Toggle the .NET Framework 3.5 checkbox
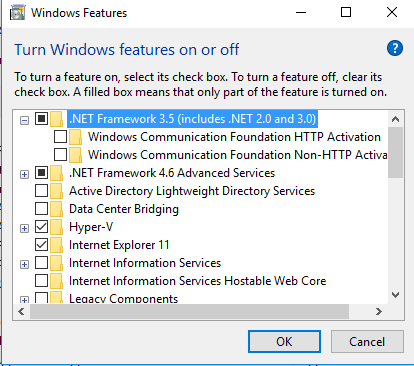The height and width of the screenshot is (366, 414). pos(41,119)
